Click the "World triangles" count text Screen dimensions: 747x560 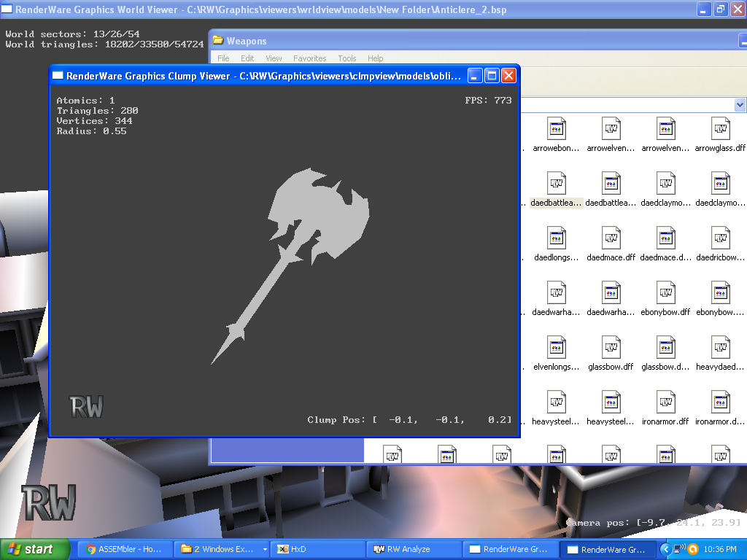coord(104,44)
